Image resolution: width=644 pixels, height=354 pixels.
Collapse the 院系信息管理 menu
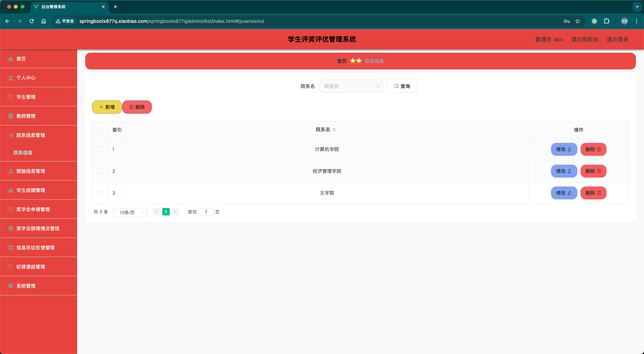click(x=39, y=135)
